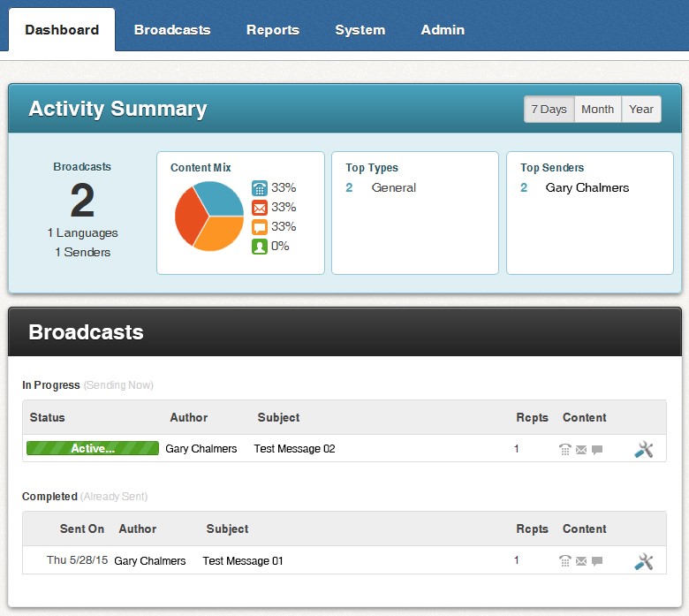Click email content icon in Test Message 01 row
The width and height of the screenshot is (689, 616).
coord(581,561)
